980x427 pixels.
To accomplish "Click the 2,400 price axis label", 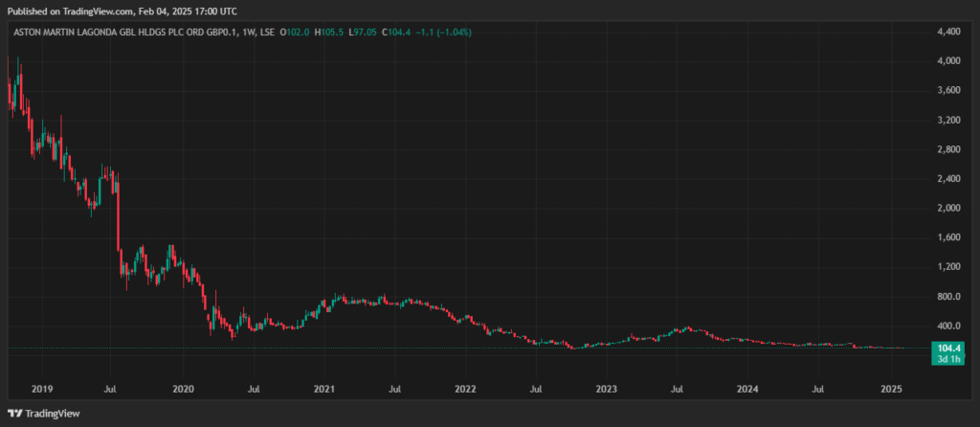I will (x=948, y=179).
